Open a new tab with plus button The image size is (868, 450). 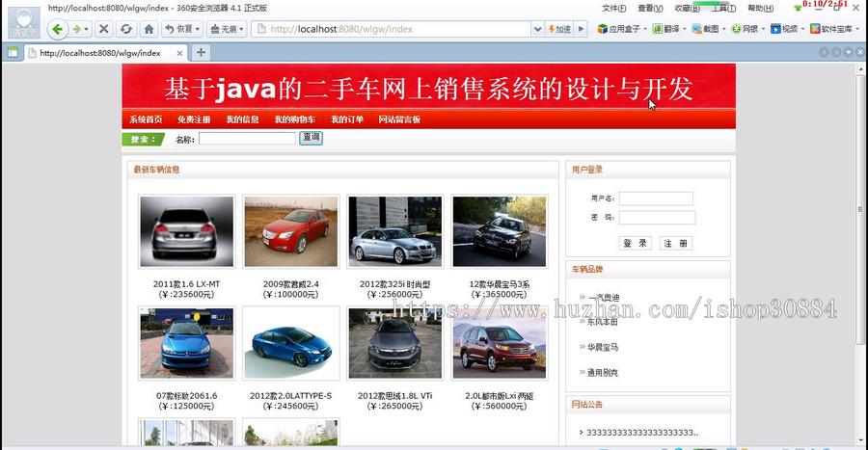(201, 53)
